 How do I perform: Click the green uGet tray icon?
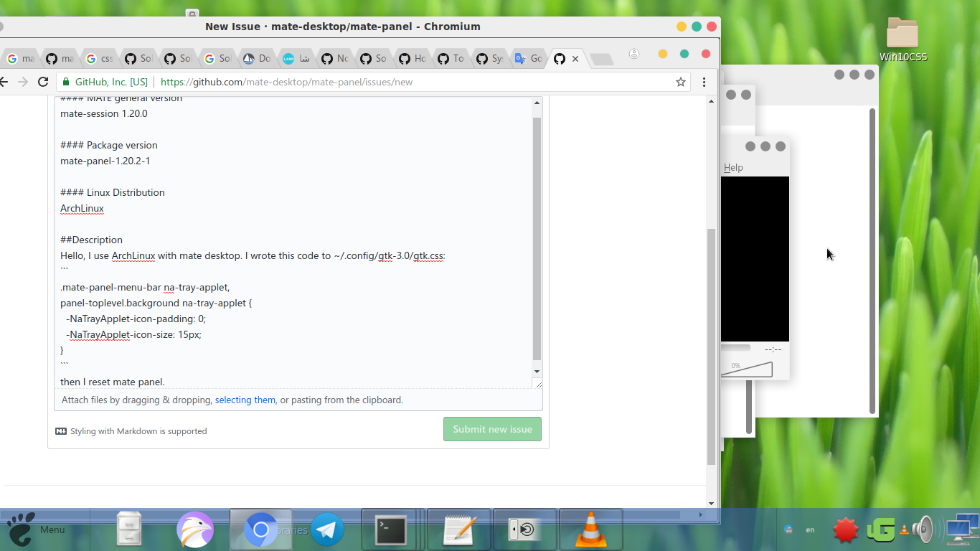coord(880,530)
